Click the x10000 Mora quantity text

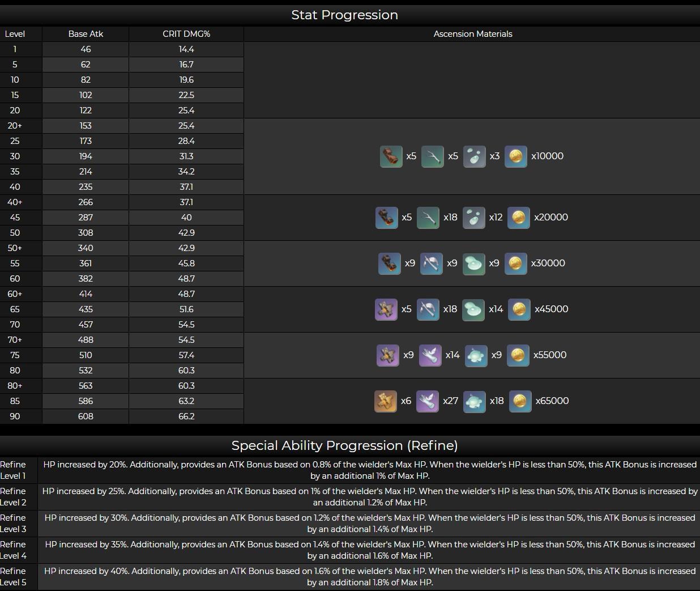click(547, 156)
